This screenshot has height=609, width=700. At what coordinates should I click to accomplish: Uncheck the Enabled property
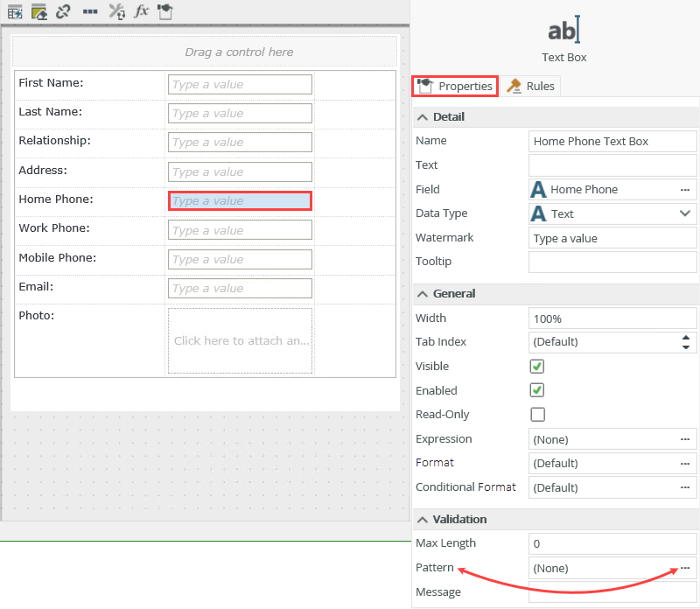[536, 390]
